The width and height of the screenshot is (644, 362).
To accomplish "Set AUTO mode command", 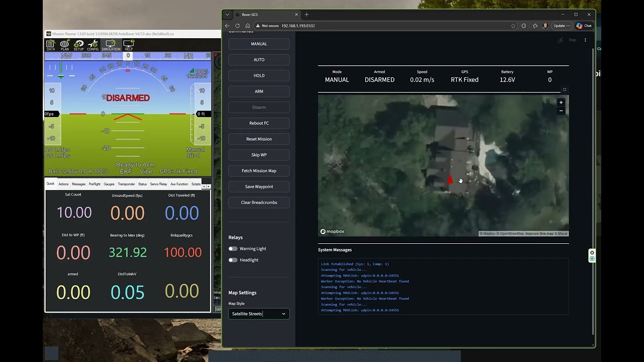I will [x=259, y=60].
